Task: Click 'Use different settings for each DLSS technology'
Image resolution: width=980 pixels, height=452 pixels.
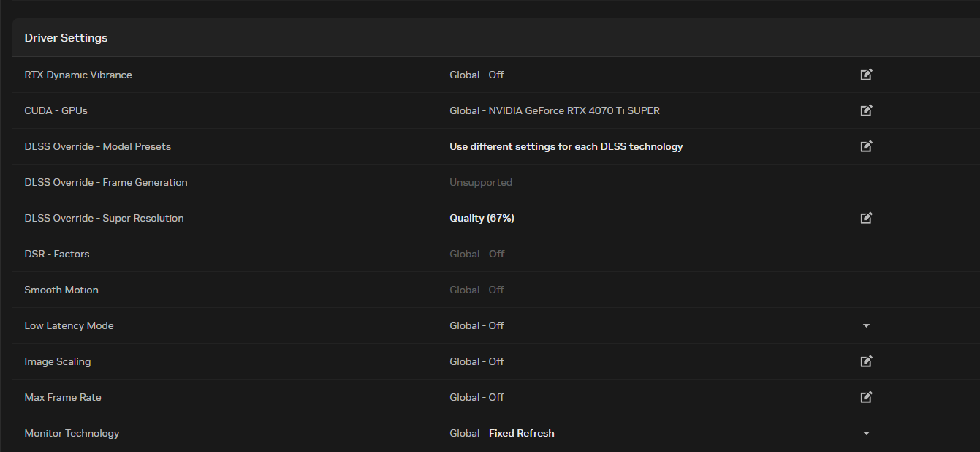Action: 566,146
